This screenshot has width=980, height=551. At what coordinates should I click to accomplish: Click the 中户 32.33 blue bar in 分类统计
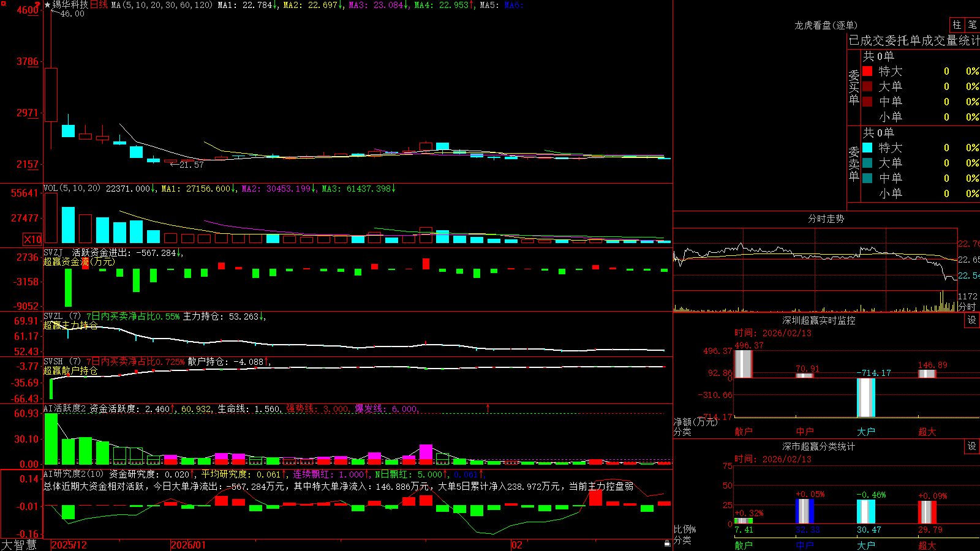(x=805, y=512)
